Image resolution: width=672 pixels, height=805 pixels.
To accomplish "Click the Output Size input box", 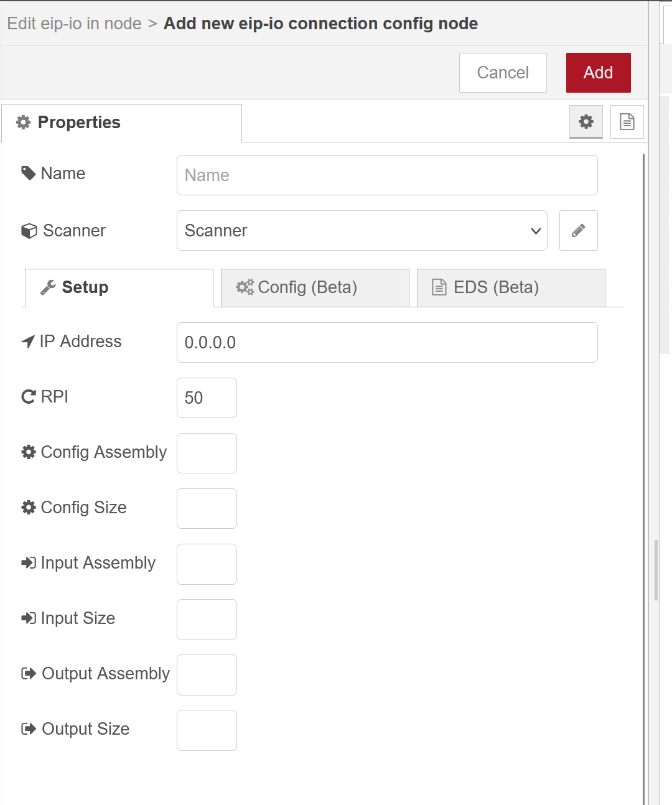I will [x=207, y=730].
